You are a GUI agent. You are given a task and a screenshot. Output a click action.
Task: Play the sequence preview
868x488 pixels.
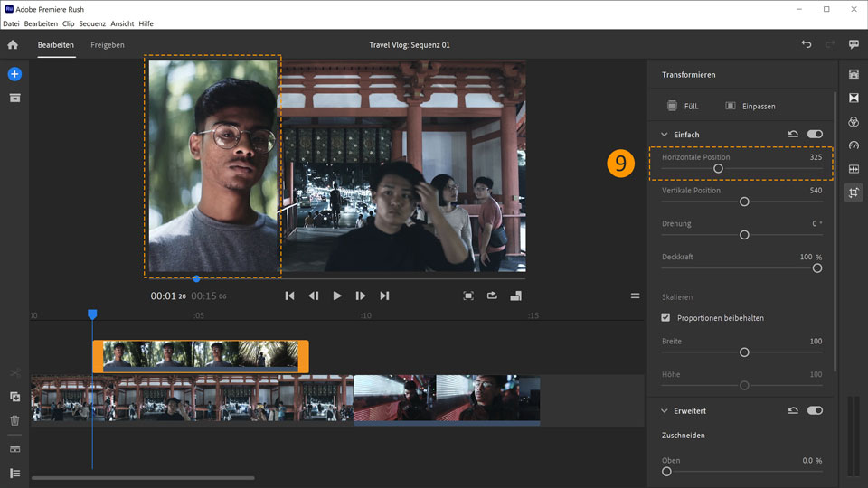tap(337, 296)
